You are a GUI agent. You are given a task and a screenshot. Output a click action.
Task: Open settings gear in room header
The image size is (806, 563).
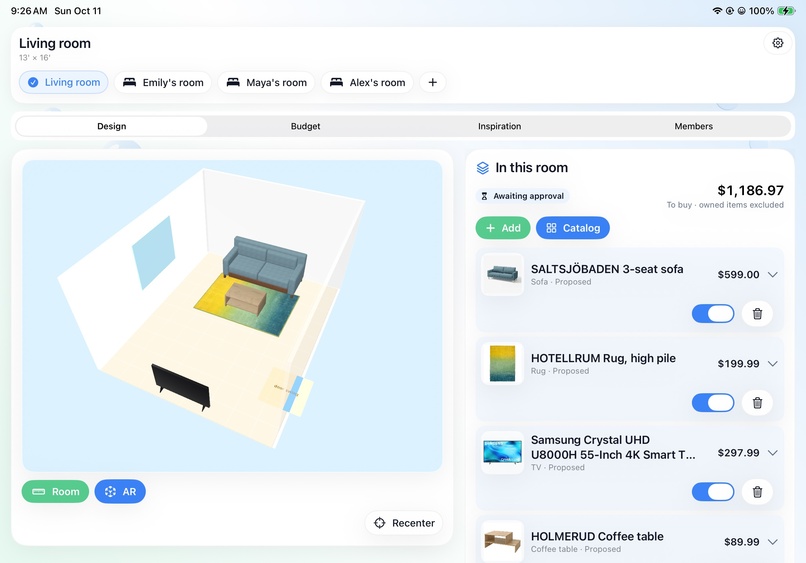777,43
